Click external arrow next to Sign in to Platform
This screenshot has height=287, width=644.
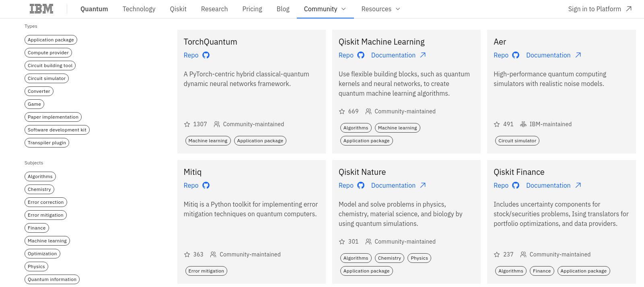pos(629,9)
